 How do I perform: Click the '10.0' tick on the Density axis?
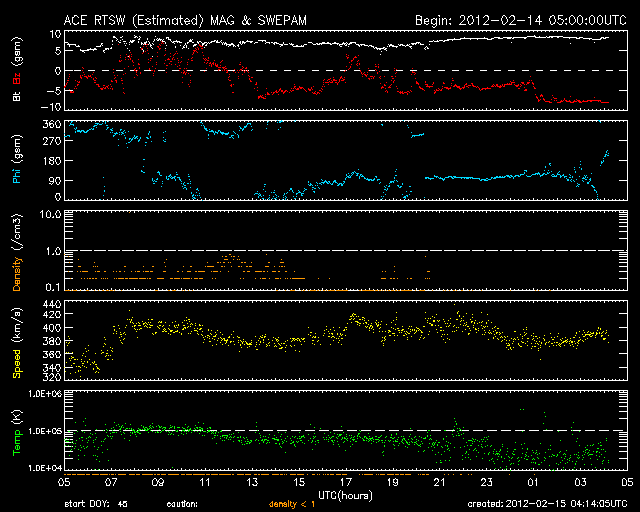point(51,214)
